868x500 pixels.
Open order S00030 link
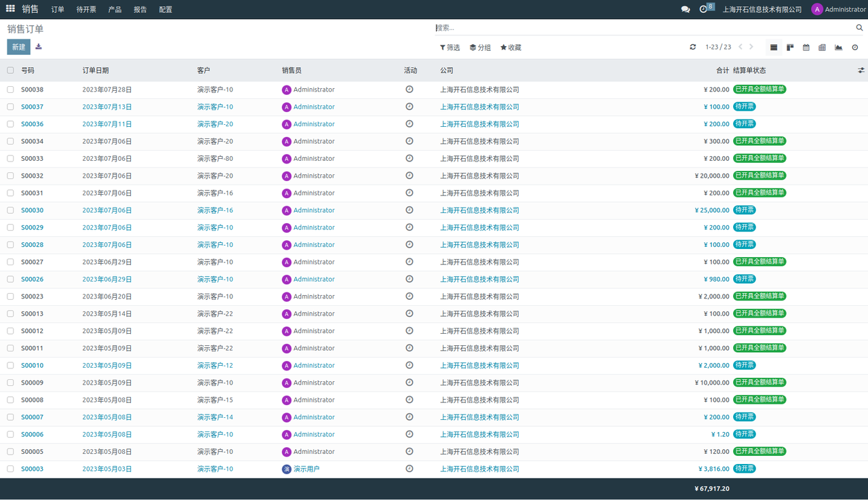32,210
